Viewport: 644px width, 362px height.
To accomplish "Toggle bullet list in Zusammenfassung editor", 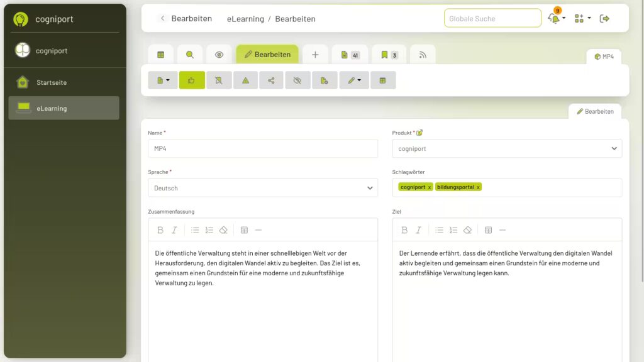I will click(195, 230).
